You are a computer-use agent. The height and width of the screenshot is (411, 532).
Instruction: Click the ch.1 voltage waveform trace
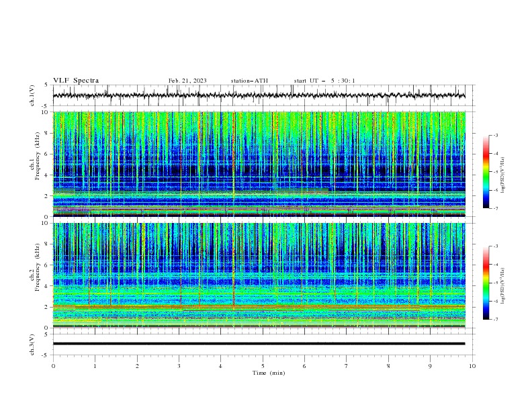point(259,95)
